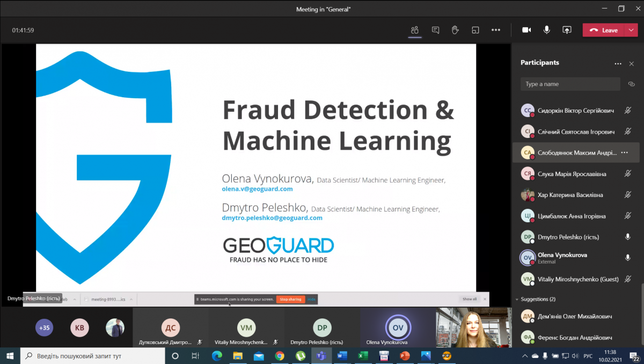Click mic icon for Olena Vynokurova in list
The height and width of the screenshot is (364, 644).
pos(627,258)
